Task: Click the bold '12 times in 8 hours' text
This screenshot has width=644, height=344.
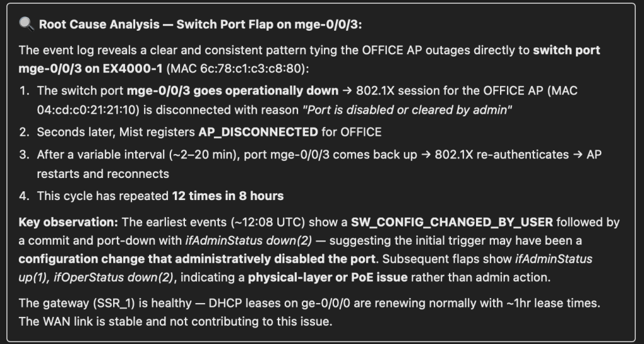Action: (227, 196)
